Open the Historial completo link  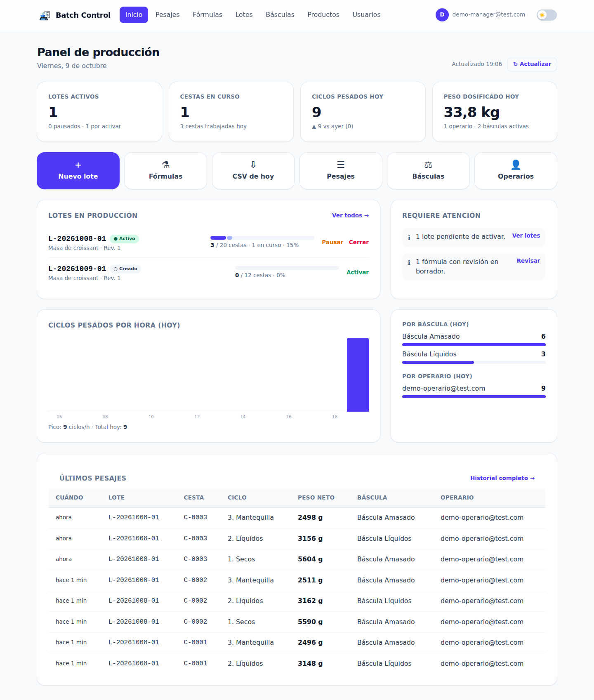coord(502,478)
